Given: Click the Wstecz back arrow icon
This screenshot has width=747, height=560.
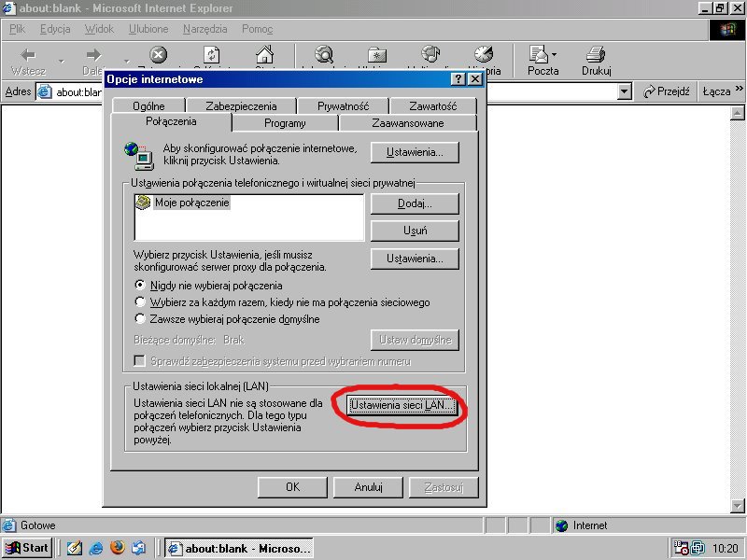Looking at the screenshot, I should point(28,55).
